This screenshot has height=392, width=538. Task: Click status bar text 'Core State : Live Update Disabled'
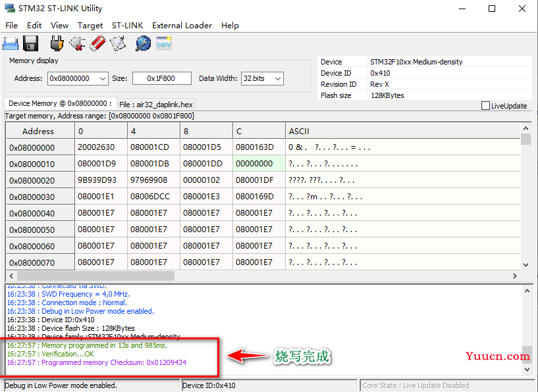[416, 385]
